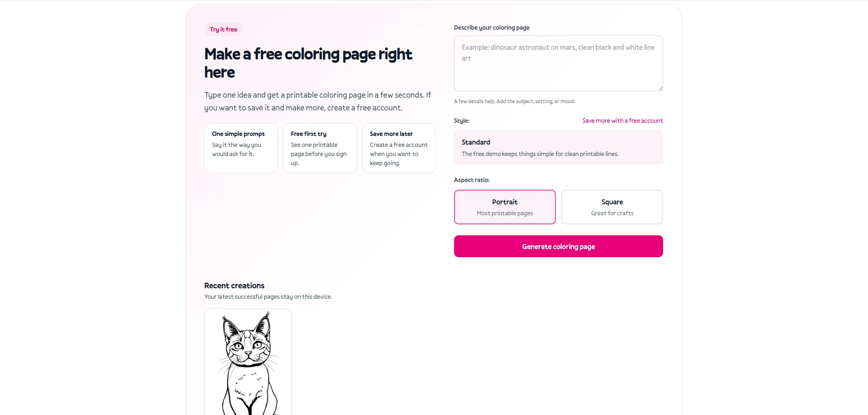This screenshot has height=415, width=868.
Task: Click the Try it free badge
Action: coord(223,29)
